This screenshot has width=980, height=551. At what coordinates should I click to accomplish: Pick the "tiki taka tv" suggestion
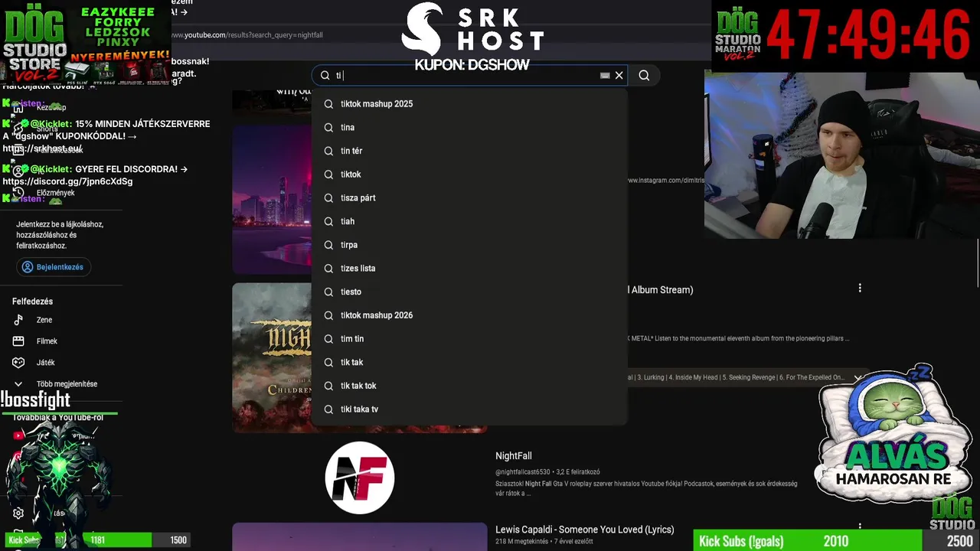pyautogui.click(x=469, y=409)
